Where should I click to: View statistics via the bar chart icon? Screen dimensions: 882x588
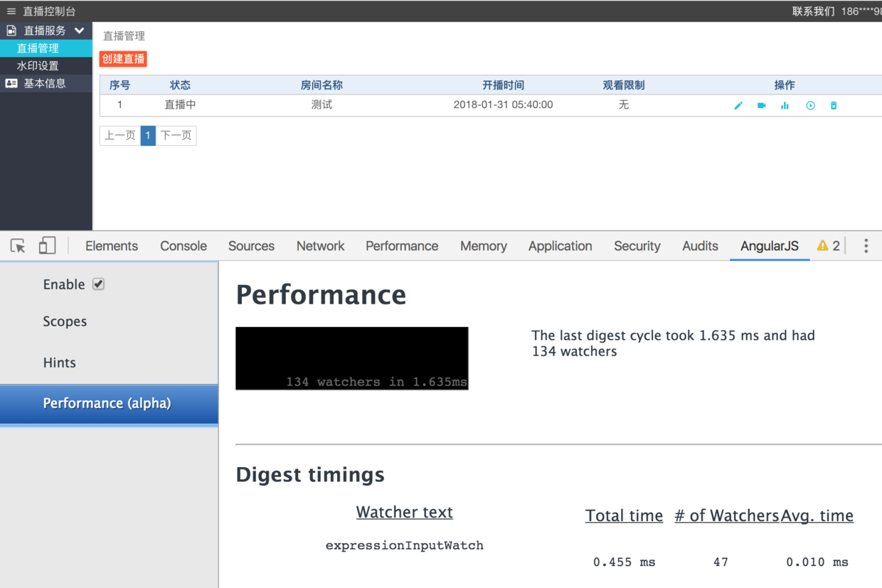pyautogui.click(x=785, y=105)
